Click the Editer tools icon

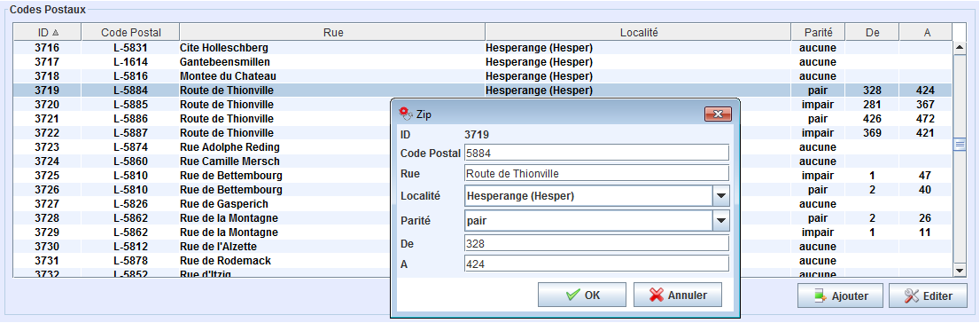click(x=911, y=296)
